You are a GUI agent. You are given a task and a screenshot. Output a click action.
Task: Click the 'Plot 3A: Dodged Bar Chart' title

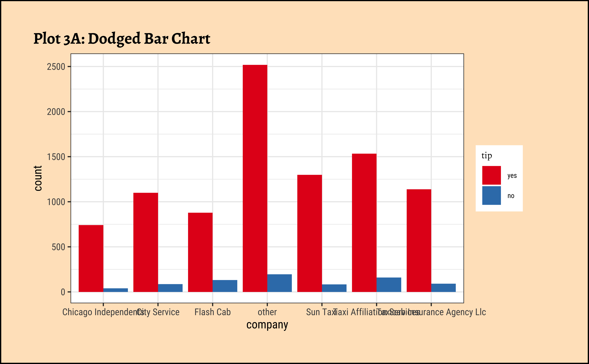[122, 39]
